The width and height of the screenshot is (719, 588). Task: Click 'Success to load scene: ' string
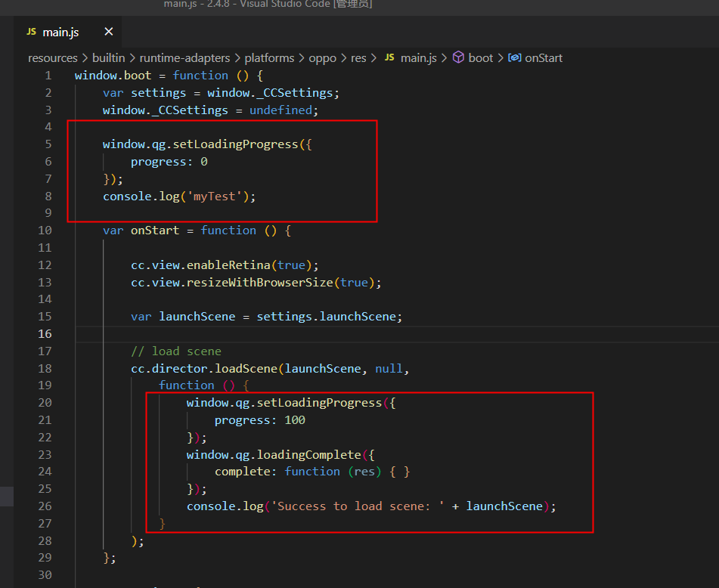click(x=358, y=506)
